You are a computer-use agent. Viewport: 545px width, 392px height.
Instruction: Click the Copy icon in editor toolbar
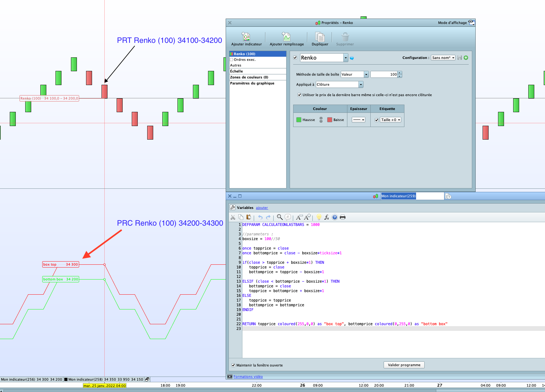point(241,217)
